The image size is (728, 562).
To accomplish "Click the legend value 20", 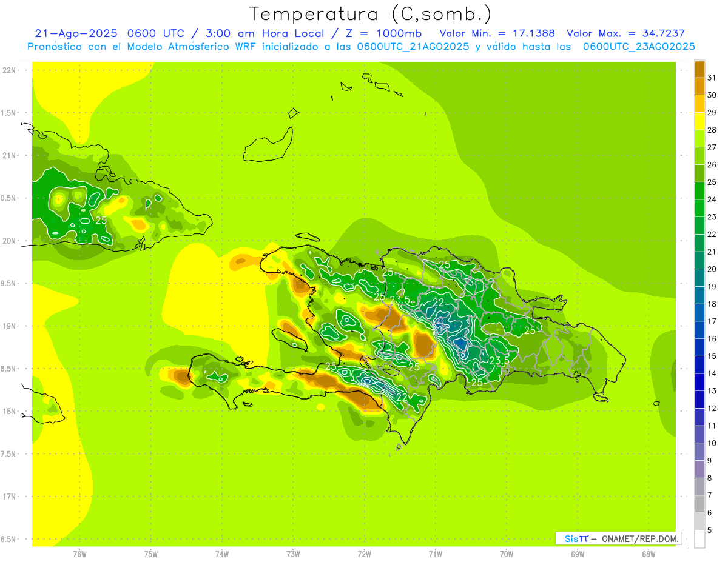I will [x=712, y=269].
